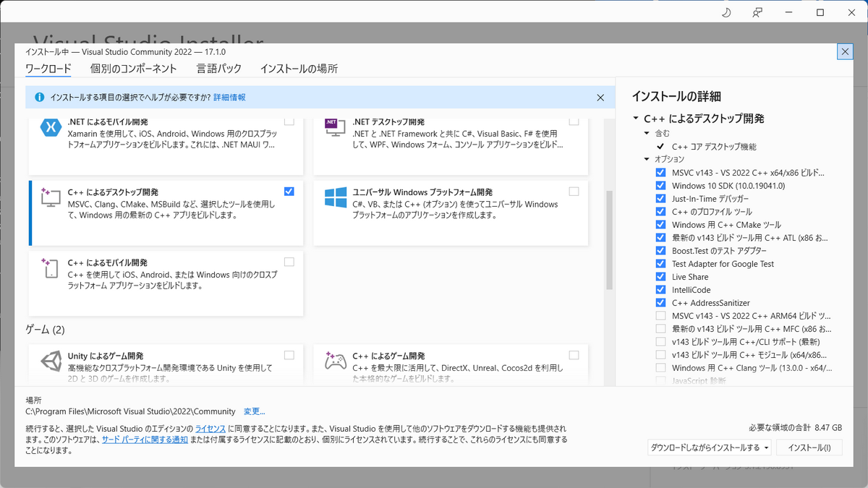Check MSVC v143 ARM64 build tools option
This screenshot has width=868, height=488.
point(660,316)
